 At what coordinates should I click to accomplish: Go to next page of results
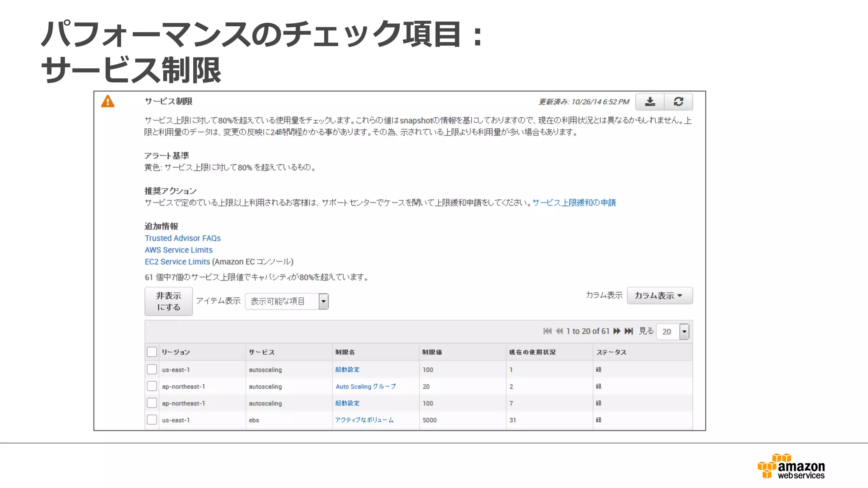pos(617,331)
